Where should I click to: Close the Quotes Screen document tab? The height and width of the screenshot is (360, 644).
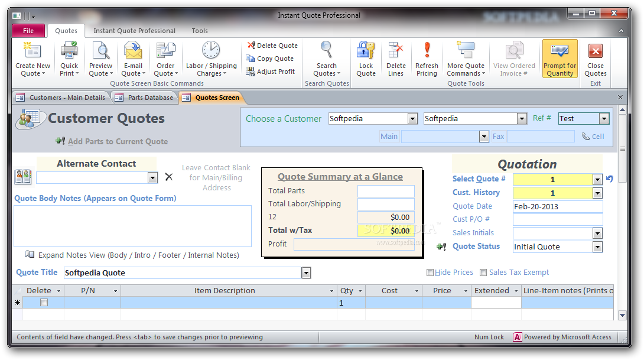point(620,98)
